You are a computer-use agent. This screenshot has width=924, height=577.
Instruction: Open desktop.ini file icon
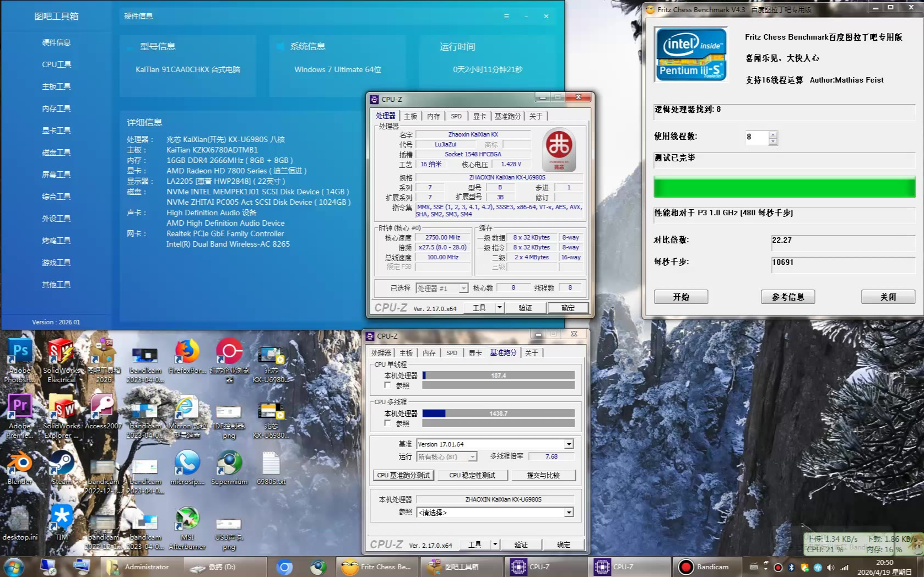click(20, 523)
